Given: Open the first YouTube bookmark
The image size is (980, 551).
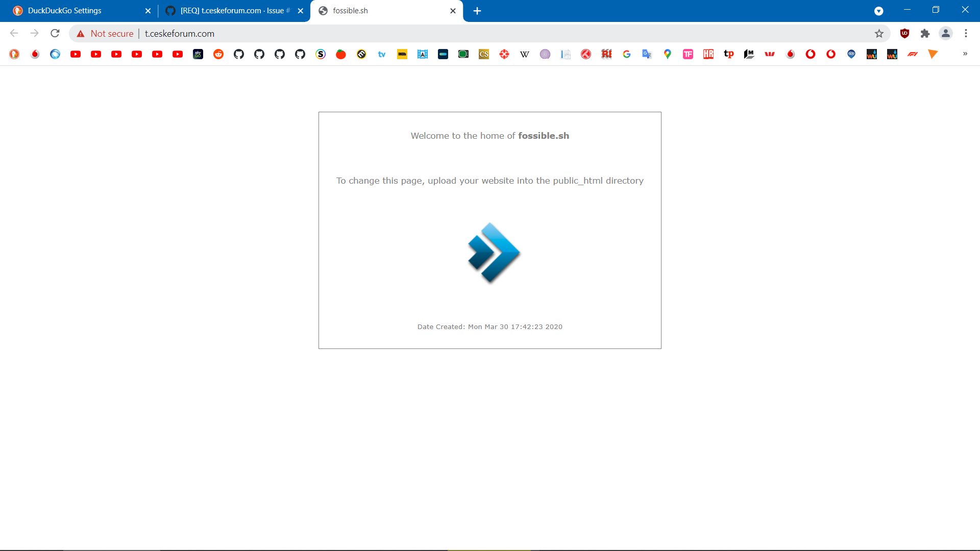Looking at the screenshot, I should pos(76,54).
